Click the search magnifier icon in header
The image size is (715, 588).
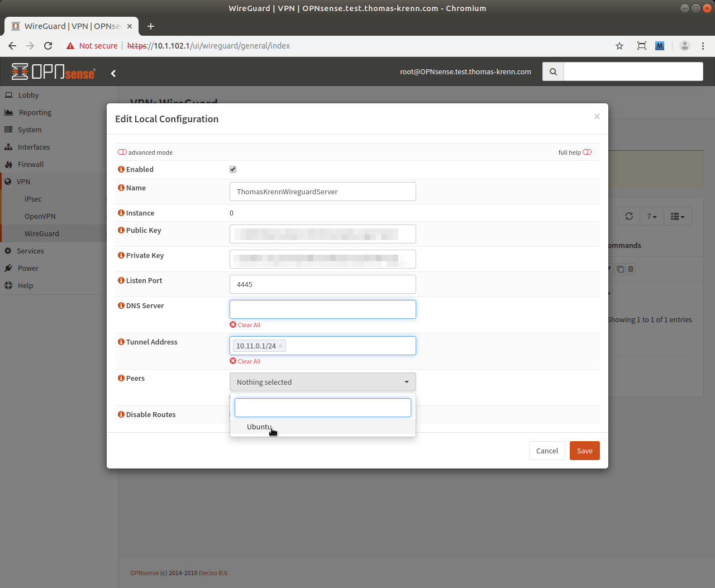click(553, 71)
